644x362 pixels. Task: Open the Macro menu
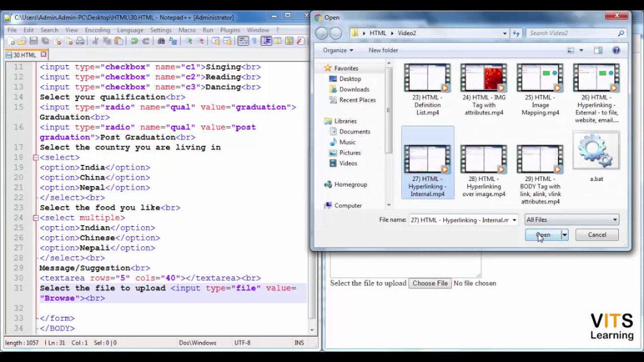pos(187,30)
